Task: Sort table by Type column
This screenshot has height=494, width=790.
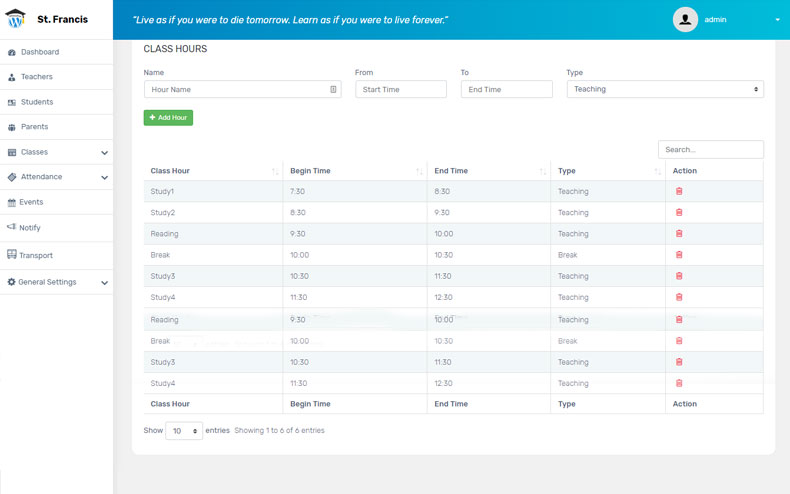Action: click(658, 172)
